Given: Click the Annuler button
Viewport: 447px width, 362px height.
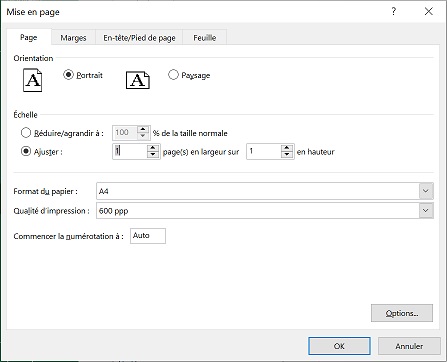Looking at the screenshot, I should point(409,346).
